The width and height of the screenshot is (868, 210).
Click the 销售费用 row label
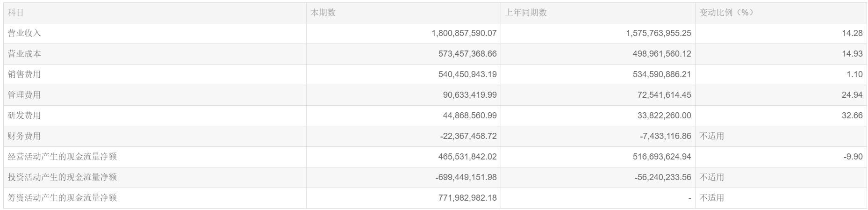coord(25,74)
